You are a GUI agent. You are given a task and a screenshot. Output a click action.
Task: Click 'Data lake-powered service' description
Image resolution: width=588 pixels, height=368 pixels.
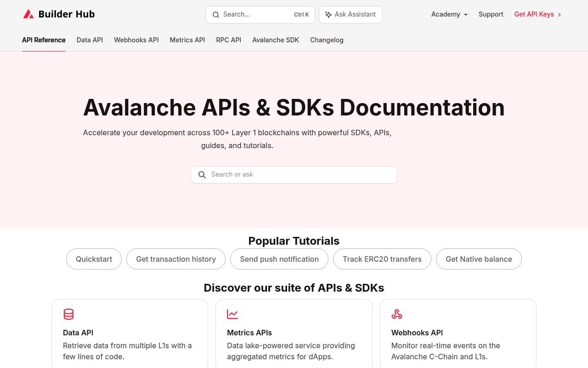(291, 351)
